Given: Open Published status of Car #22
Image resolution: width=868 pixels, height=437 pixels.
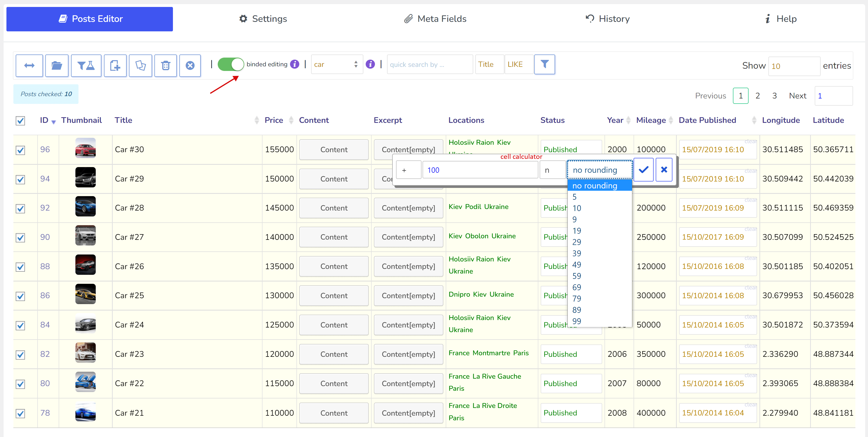Looking at the screenshot, I should (571, 384).
